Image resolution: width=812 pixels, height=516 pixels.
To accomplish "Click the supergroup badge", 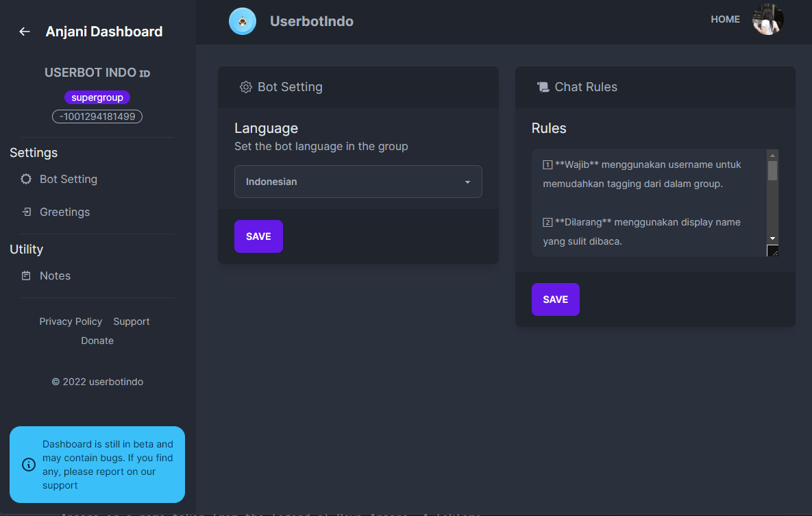I will pyautogui.click(x=97, y=97).
